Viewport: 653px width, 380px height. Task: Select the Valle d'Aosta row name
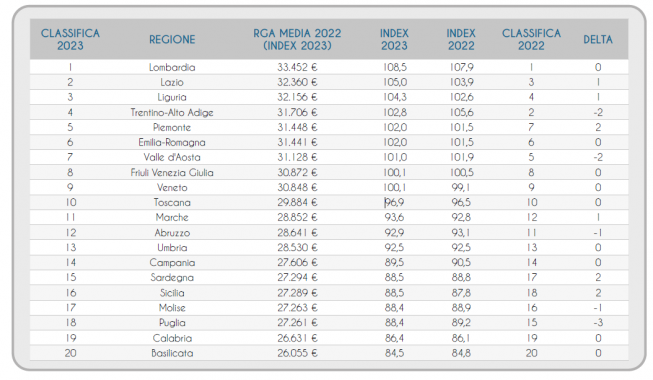172,158
